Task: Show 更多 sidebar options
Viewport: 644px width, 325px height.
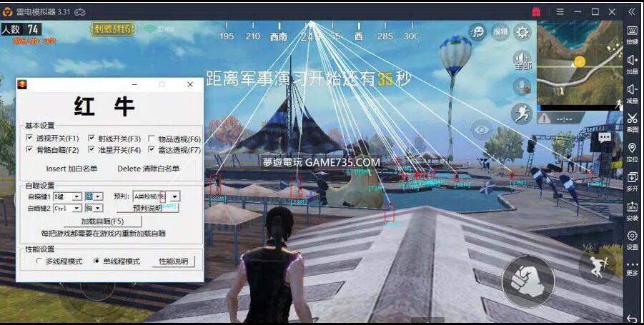Action: click(632, 269)
